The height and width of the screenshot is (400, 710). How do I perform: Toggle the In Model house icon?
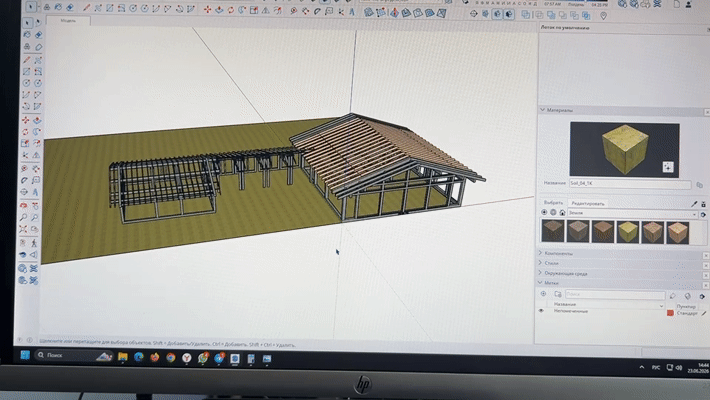562,212
